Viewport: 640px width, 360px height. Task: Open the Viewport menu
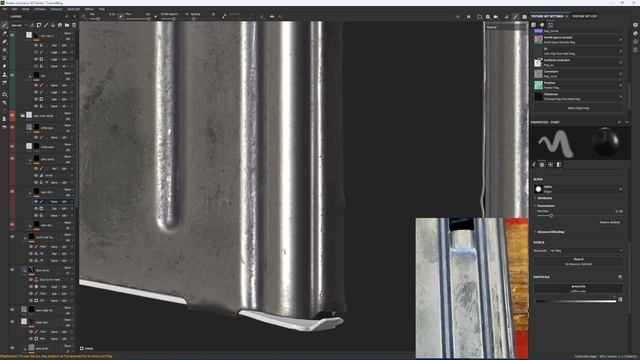click(56, 9)
